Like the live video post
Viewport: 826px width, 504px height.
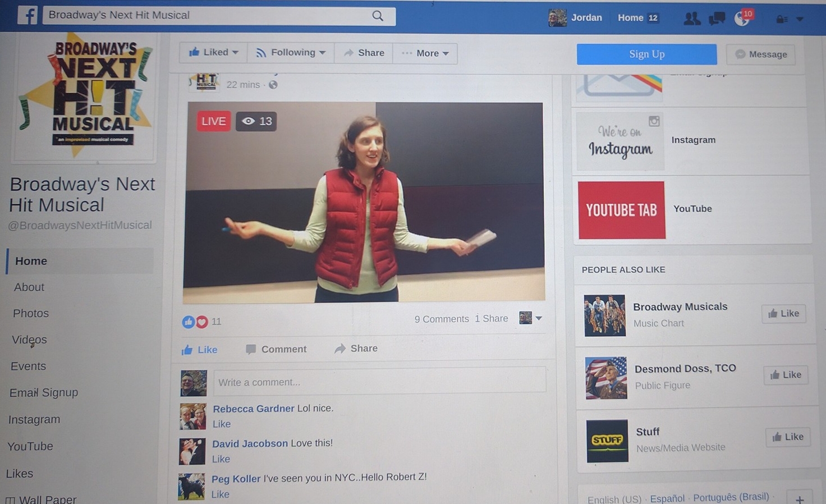[x=199, y=350]
